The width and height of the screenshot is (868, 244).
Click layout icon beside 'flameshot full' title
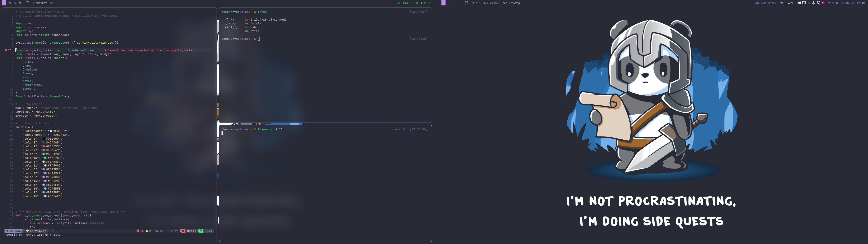[x=28, y=3]
